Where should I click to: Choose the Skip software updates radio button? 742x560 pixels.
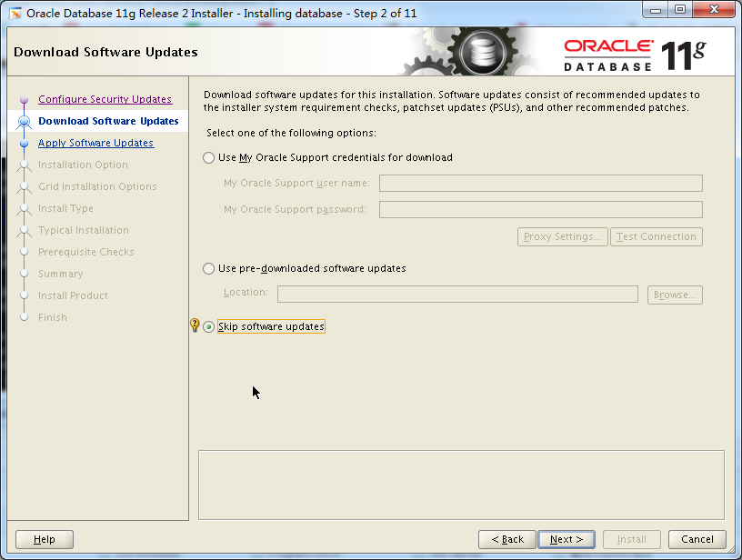(x=209, y=327)
